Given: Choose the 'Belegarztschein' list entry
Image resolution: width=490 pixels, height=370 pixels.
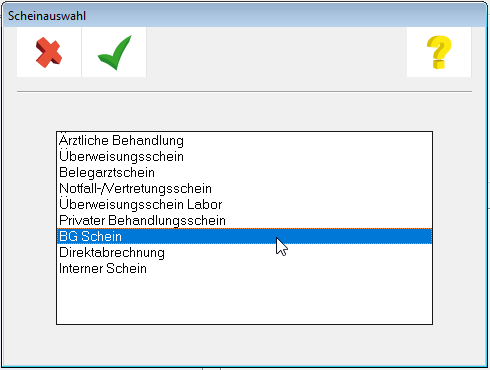Looking at the screenshot, I should 244,172.
